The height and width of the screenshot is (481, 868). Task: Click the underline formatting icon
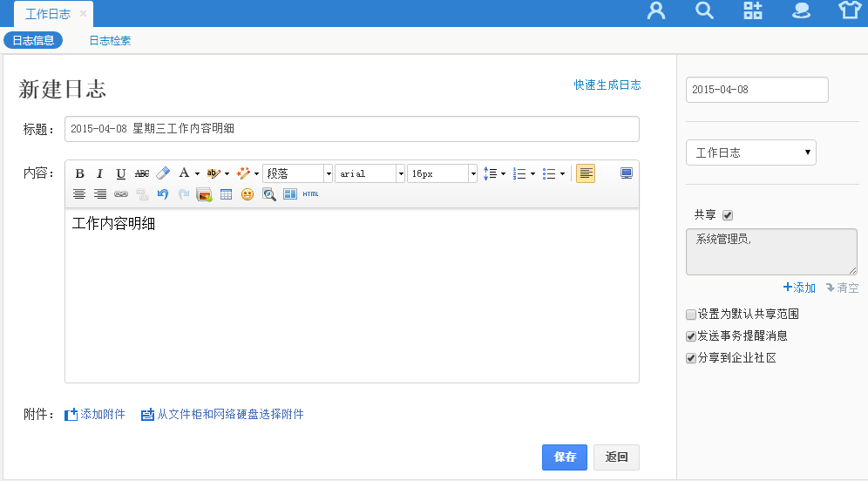[x=121, y=173]
